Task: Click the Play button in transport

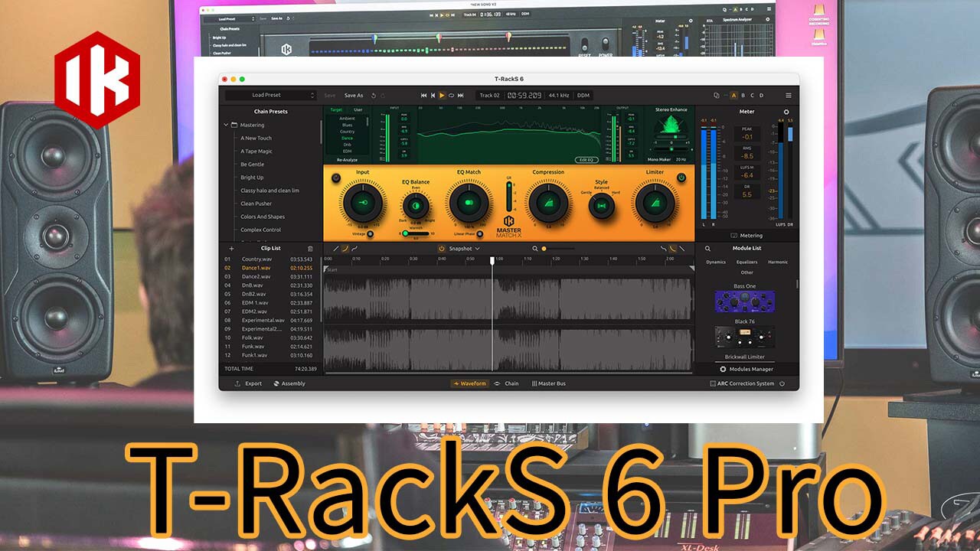Action: tap(442, 96)
